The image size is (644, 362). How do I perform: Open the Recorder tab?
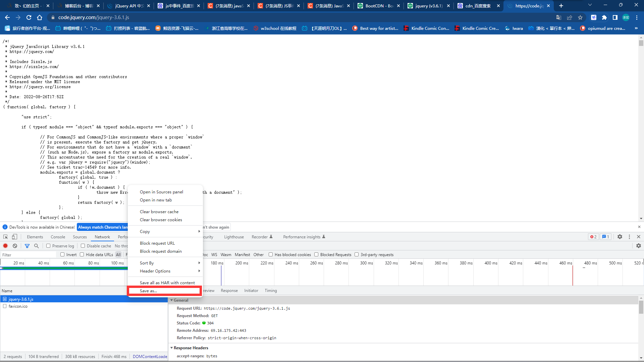(262, 237)
